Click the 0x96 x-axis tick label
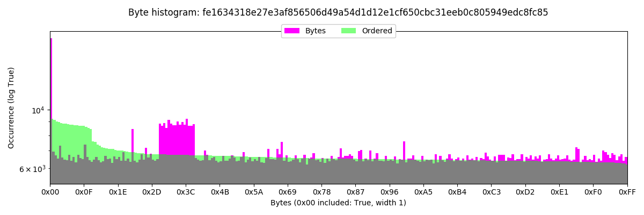This screenshot has height=215, width=644. 390,192
